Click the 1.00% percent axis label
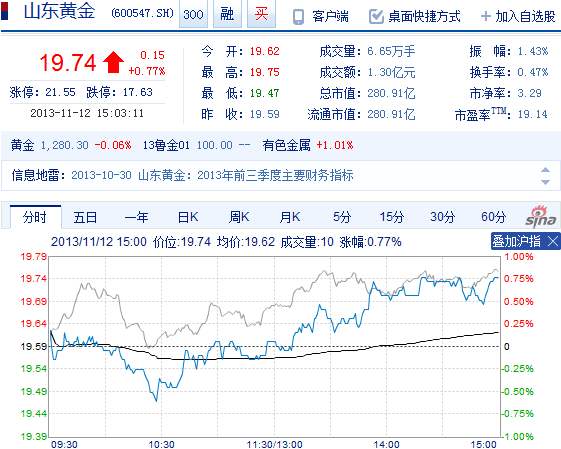Viewport: 561px width, 449px height. [x=519, y=257]
